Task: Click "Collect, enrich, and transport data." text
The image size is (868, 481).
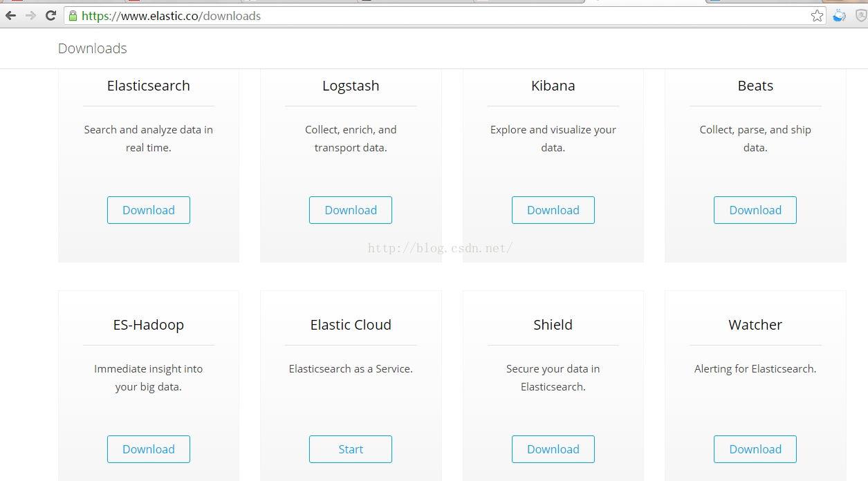Action: (351, 138)
